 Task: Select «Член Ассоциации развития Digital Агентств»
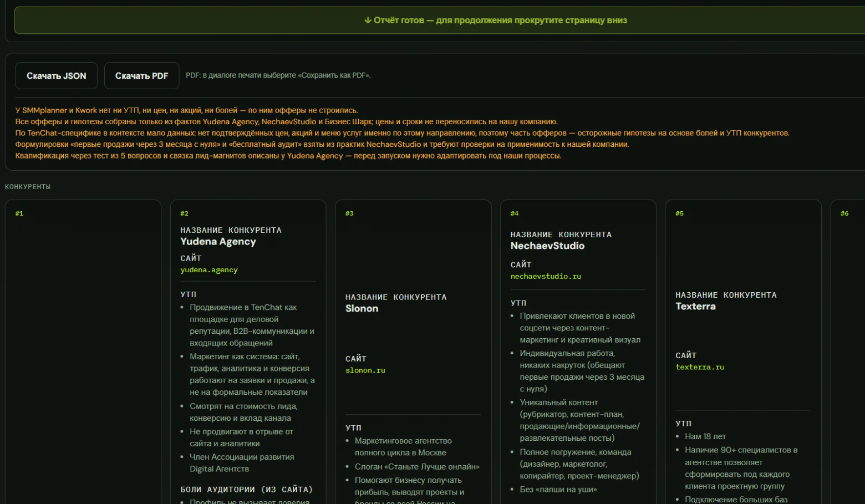click(x=242, y=463)
